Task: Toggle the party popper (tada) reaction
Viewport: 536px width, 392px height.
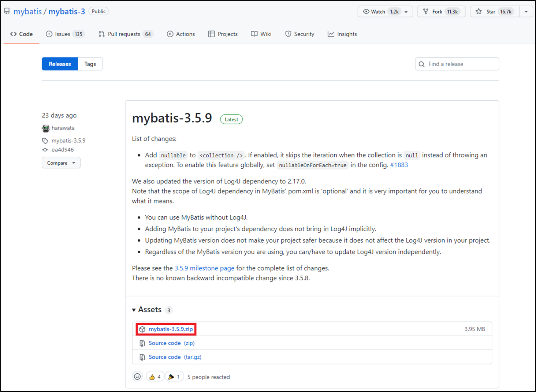Action: pos(174,377)
